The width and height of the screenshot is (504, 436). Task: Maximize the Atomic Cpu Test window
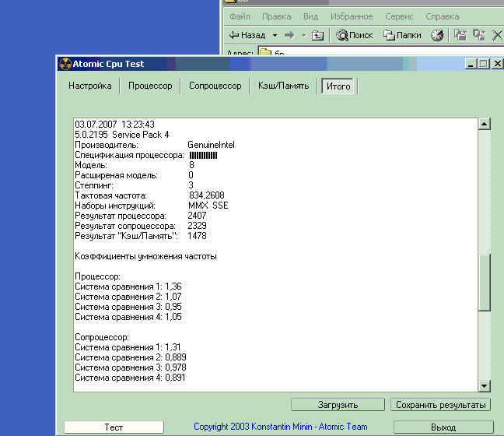484,64
